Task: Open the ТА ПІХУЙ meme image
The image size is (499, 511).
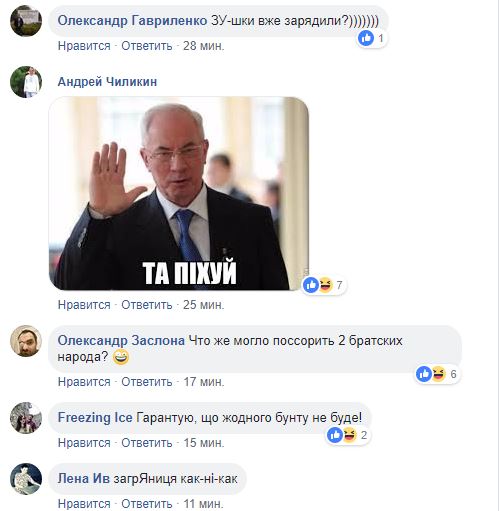Action: tap(179, 194)
